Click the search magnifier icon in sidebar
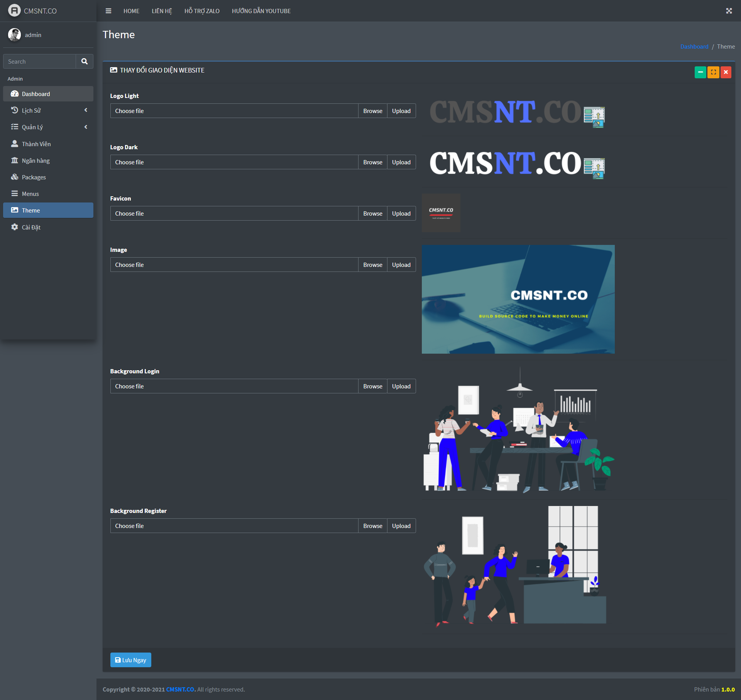The height and width of the screenshot is (700, 741). point(85,61)
